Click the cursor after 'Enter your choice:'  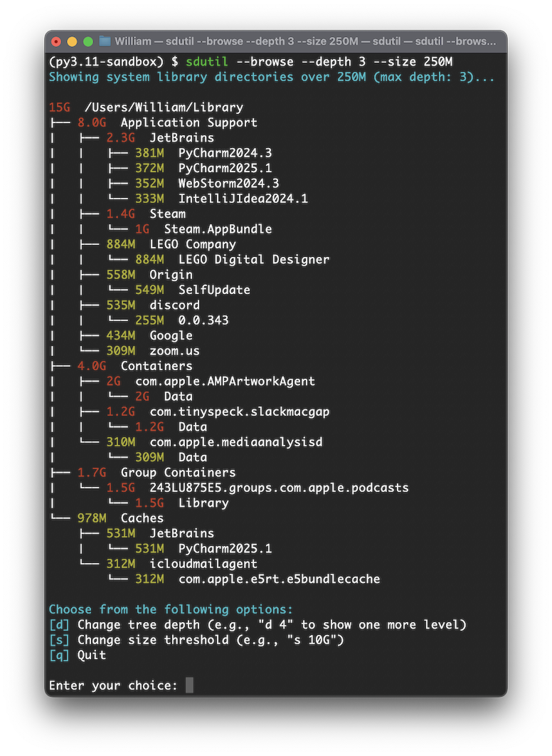190,685
